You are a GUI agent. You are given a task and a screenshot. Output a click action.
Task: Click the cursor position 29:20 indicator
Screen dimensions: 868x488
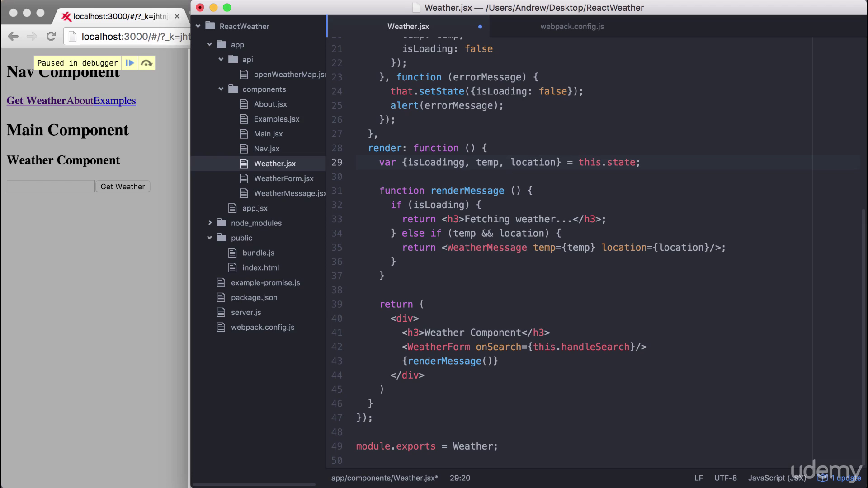[x=460, y=478]
